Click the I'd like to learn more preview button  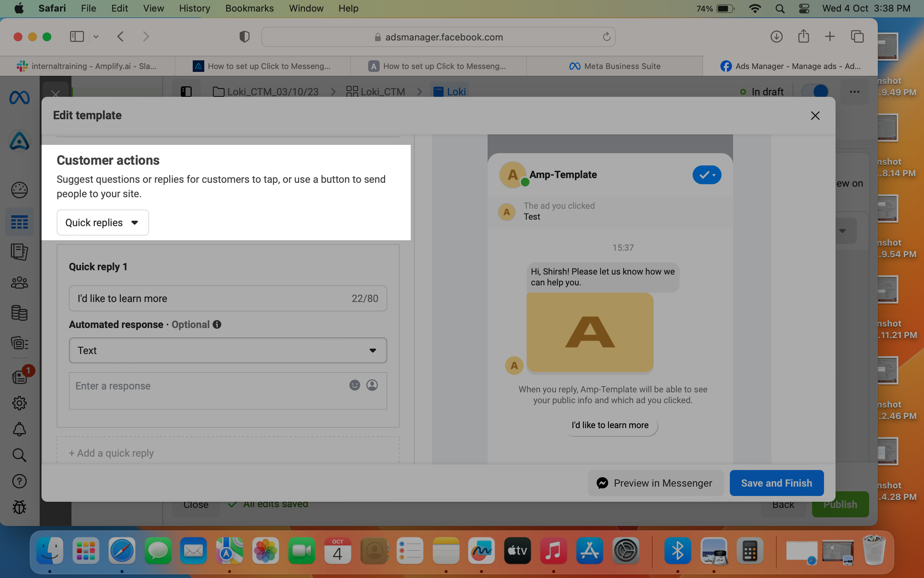(610, 425)
